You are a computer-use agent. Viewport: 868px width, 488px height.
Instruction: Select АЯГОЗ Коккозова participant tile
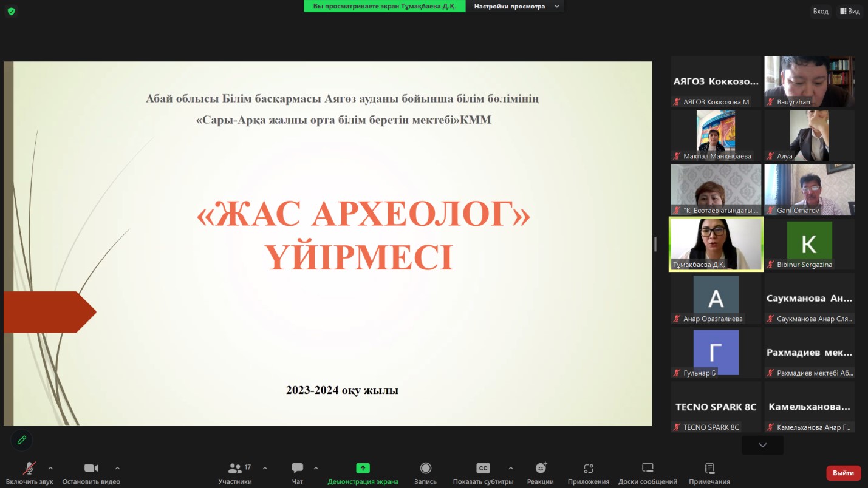click(x=716, y=81)
